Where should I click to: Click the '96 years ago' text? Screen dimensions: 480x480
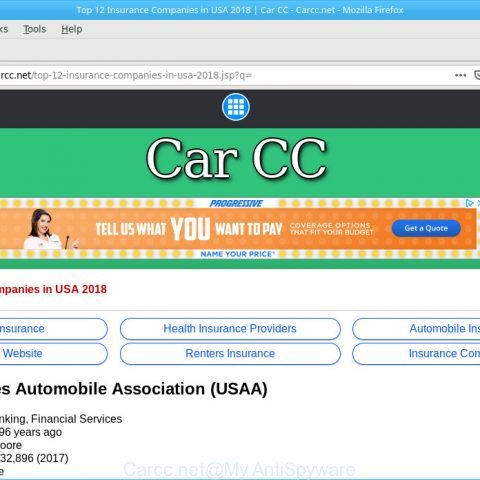(x=31, y=432)
